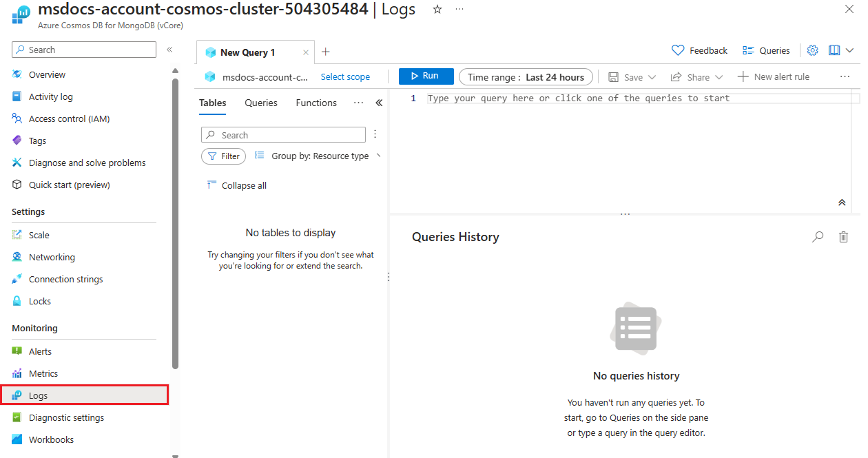Open the Queries panel from the top toolbar
This screenshot has width=868, height=458.
766,50
